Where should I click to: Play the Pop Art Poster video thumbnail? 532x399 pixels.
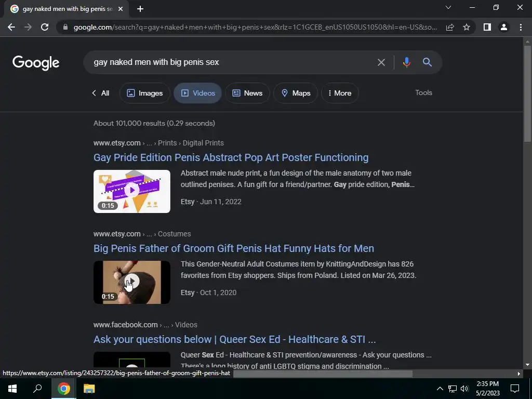[x=132, y=191]
